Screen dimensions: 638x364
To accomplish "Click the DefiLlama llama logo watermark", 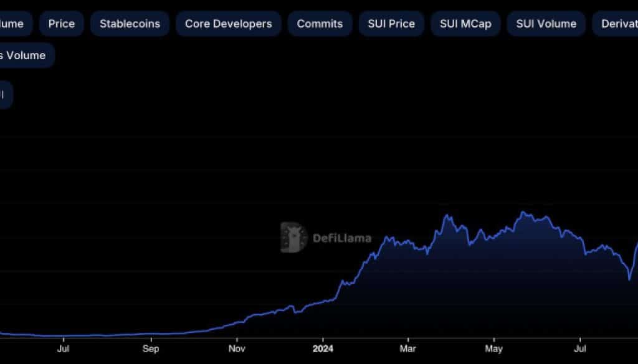I will pos(293,238).
